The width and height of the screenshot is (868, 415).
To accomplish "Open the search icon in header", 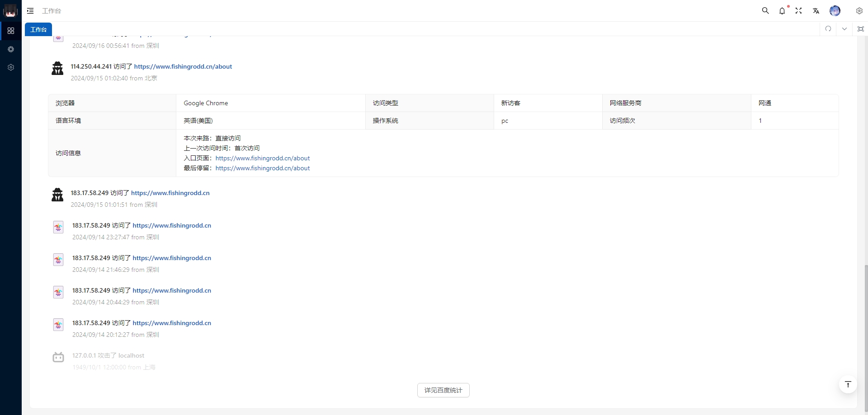I will (765, 11).
